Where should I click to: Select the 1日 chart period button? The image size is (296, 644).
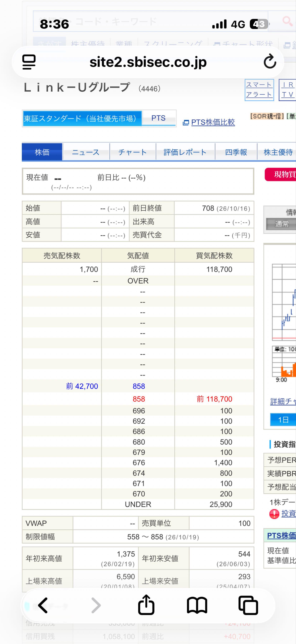(283, 419)
